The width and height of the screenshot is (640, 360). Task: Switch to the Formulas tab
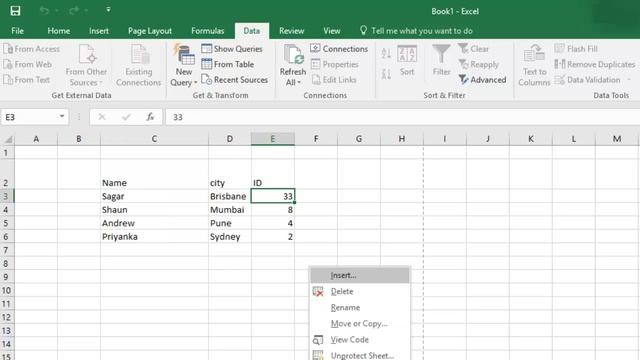pos(207,31)
